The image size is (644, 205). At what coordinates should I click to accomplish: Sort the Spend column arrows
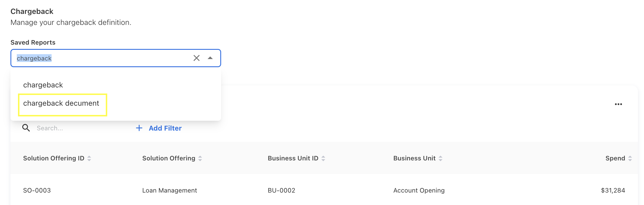tap(630, 158)
